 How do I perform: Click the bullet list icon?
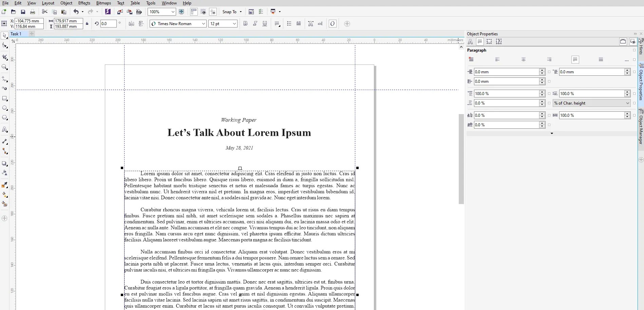coord(289,24)
